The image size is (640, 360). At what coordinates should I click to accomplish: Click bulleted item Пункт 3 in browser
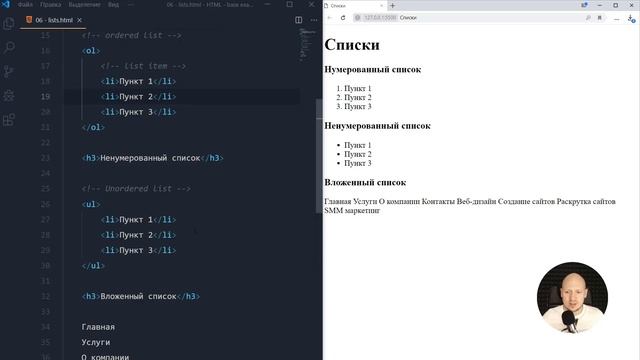pos(358,163)
